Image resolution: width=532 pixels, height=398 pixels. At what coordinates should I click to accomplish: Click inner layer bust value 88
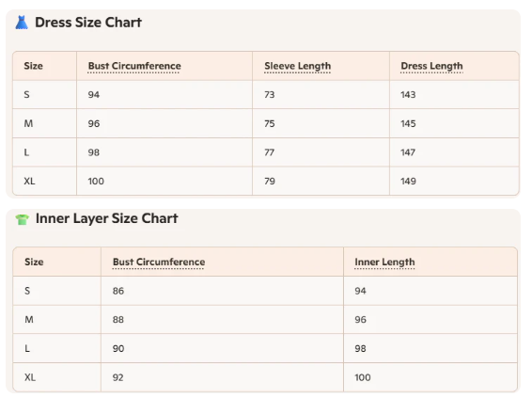click(118, 320)
